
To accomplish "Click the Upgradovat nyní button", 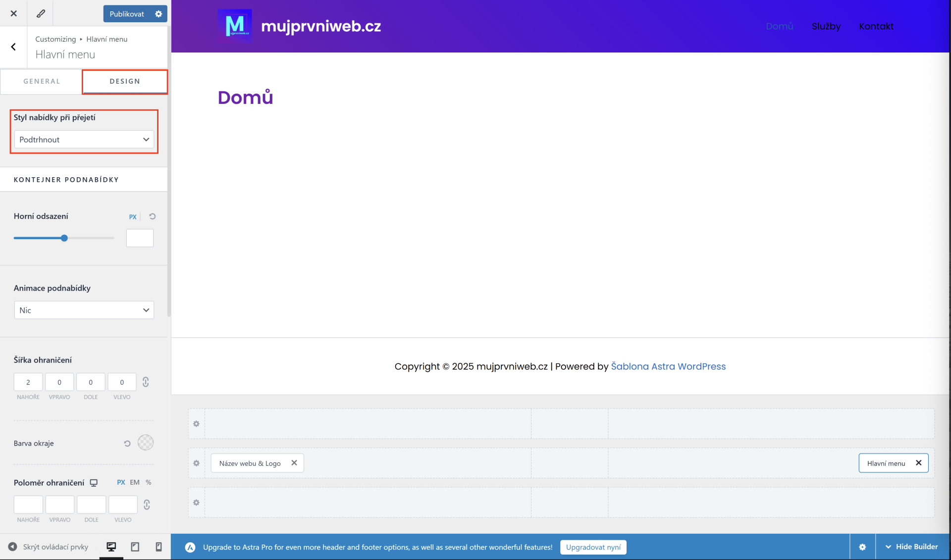I will pos(593,547).
